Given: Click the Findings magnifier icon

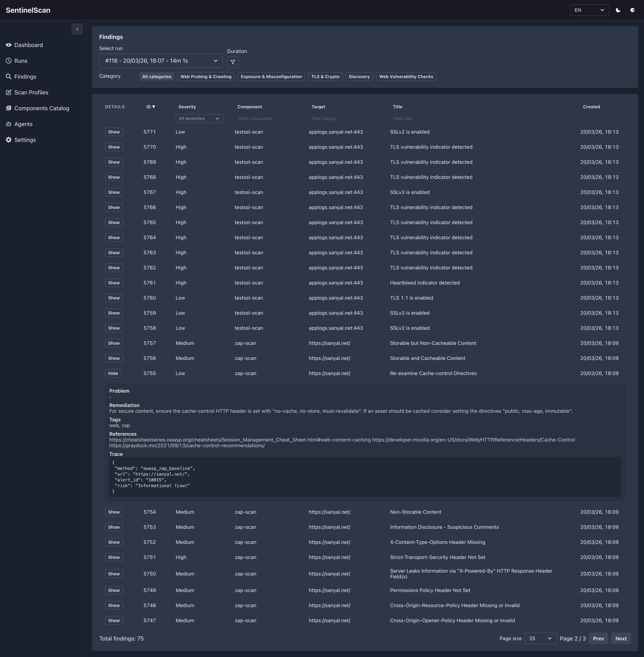Looking at the screenshot, I should [x=8, y=76].
